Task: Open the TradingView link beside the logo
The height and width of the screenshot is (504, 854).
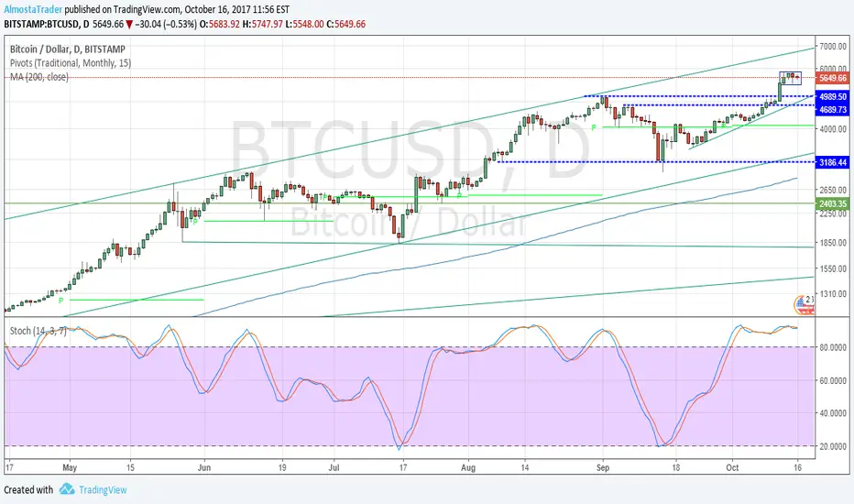Action: pyautogui.click(x=103, y=490)
